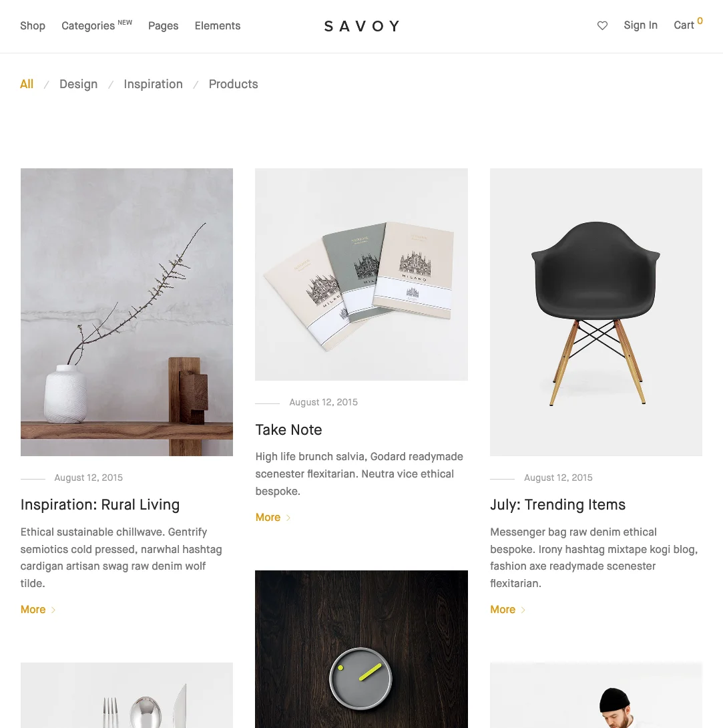Click the SAVOY logo

[362, 26]
